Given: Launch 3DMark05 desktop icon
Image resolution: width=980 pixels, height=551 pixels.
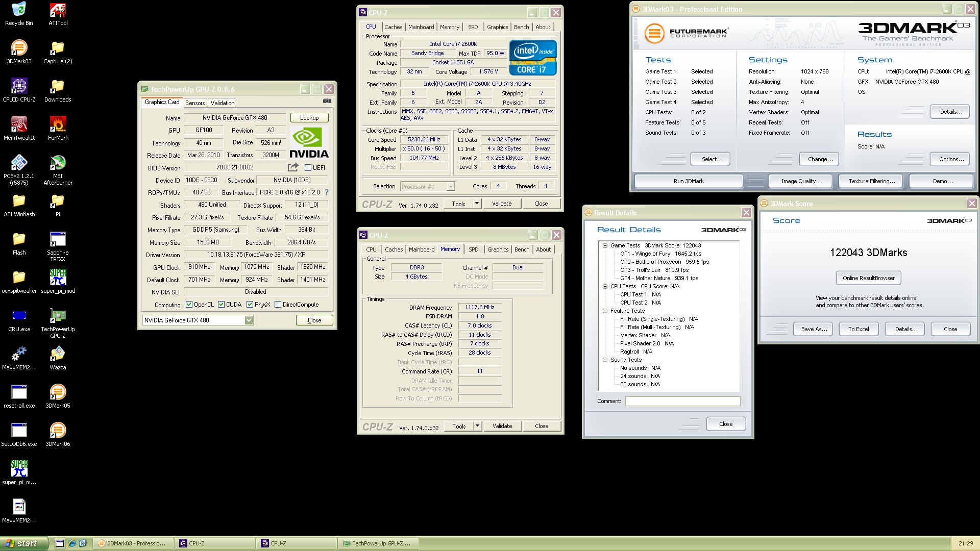Looking at the screenshot, I should click(58, 396).
